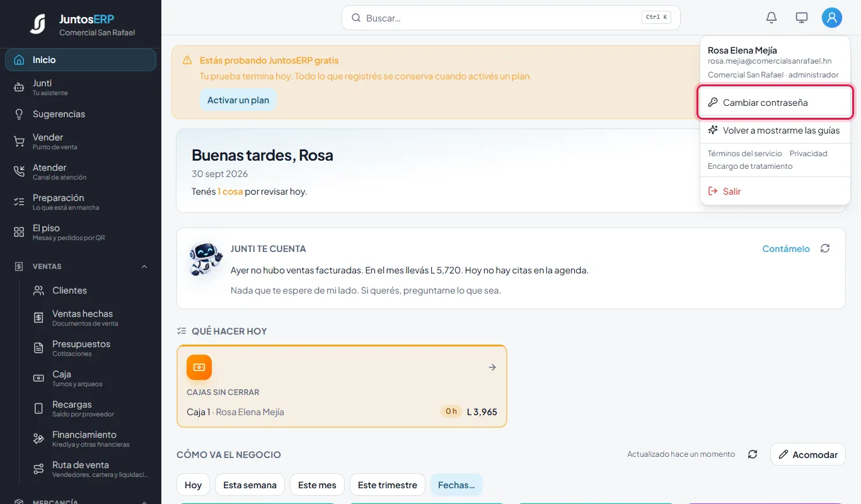Go to Inicio in sidebar
This screenshot has height=504, width=861.
81,60
